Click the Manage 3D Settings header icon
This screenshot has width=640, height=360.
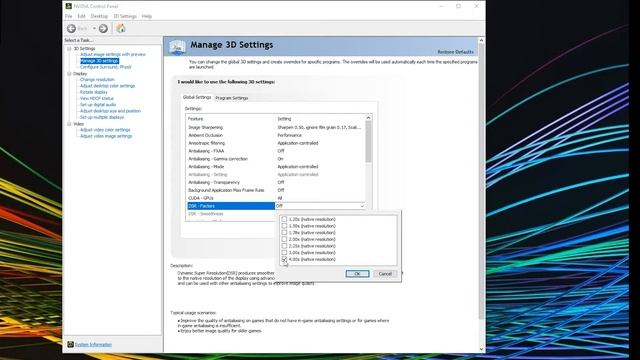point(178,47)
